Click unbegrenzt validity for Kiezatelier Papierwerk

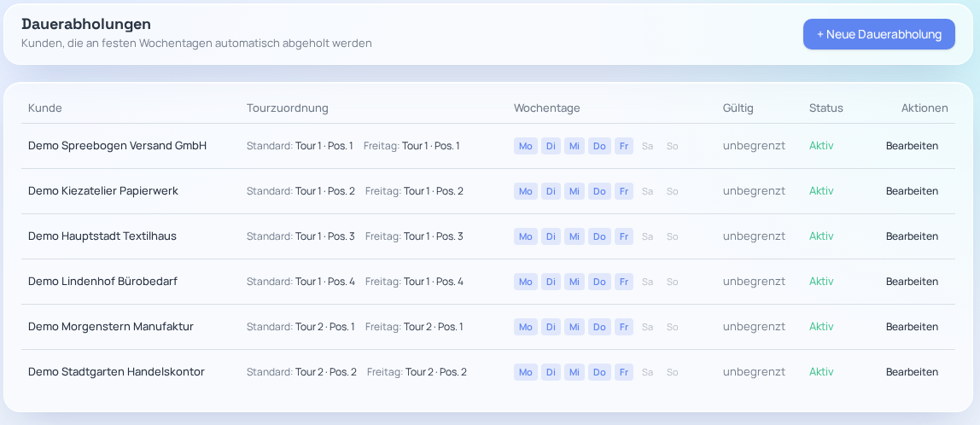tap(755, 191)
